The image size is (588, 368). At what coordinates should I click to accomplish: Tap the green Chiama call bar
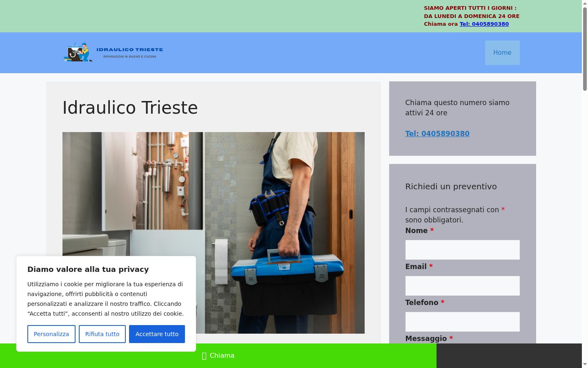pyautogui.click(x=218, y=356)
